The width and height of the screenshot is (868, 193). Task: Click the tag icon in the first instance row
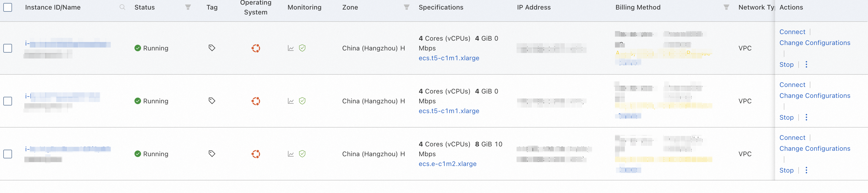coord(212,48)
